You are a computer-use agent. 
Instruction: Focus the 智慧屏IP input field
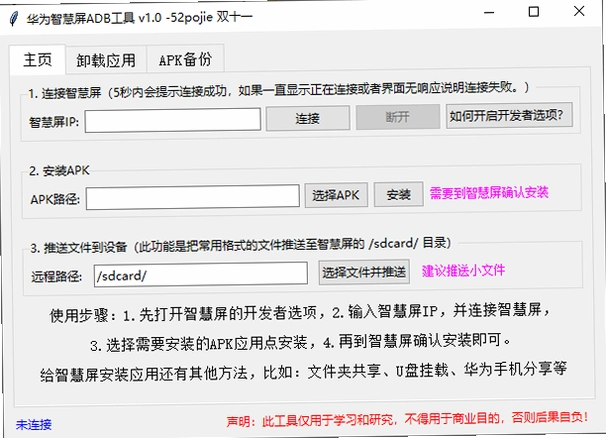point(173,120)
